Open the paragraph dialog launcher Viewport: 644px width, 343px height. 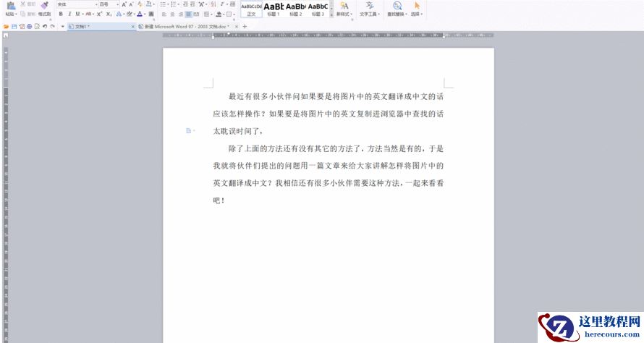[234, 20]
